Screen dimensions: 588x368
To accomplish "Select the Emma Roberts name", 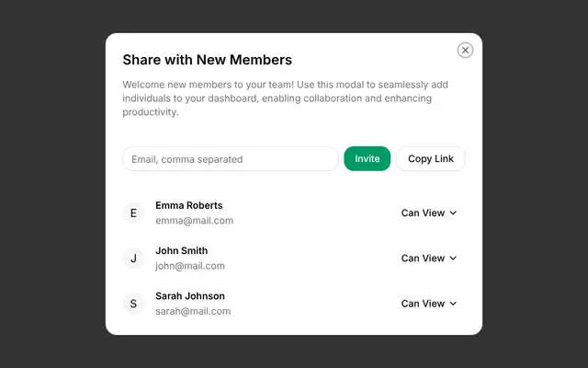I will pos(189,205).
